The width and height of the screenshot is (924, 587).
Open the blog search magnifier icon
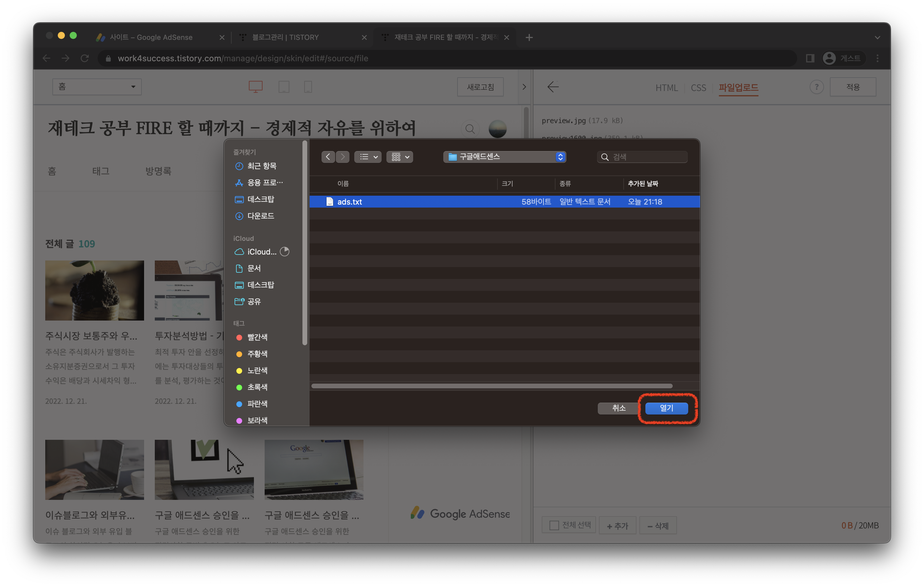470,129
